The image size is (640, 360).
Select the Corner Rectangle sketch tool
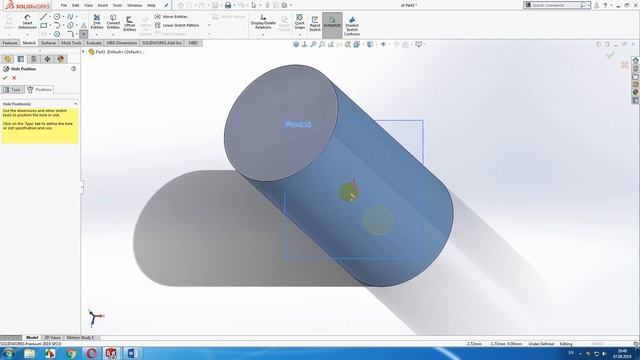(44, 25)
